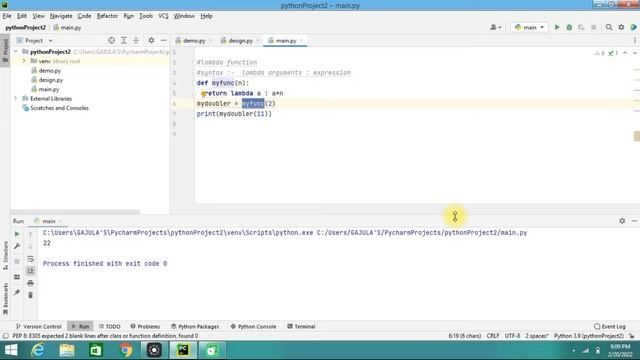Open line separator CRLF selector
The height and width of the screenshot is (360, 640).
click(x=493, y=336)
